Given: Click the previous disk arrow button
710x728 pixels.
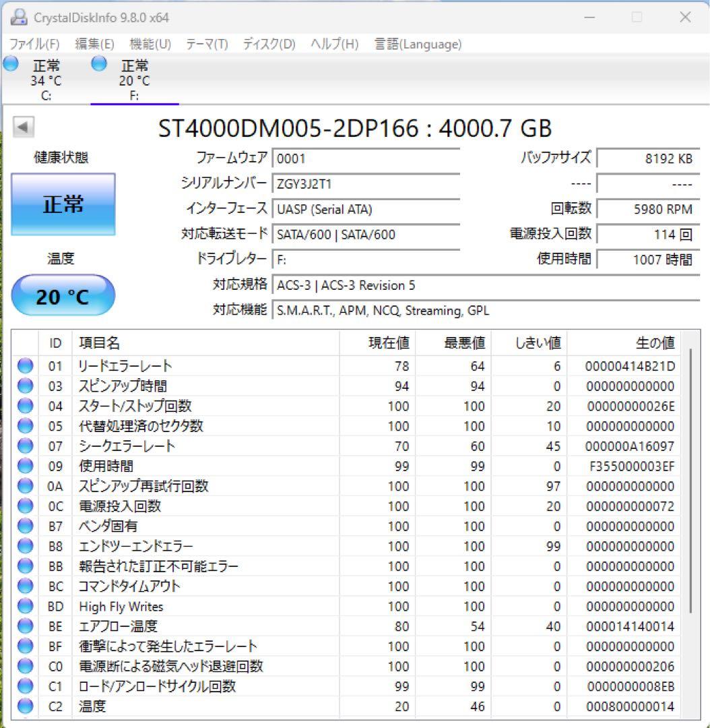Looking at the screenshot, I should coord(23,127).
